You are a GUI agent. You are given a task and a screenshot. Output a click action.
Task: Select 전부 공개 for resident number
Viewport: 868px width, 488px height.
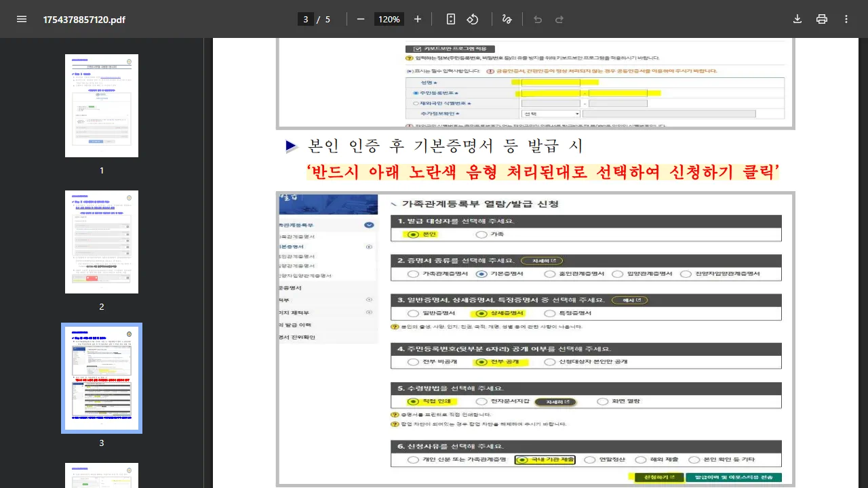click(x=481, y=362)
